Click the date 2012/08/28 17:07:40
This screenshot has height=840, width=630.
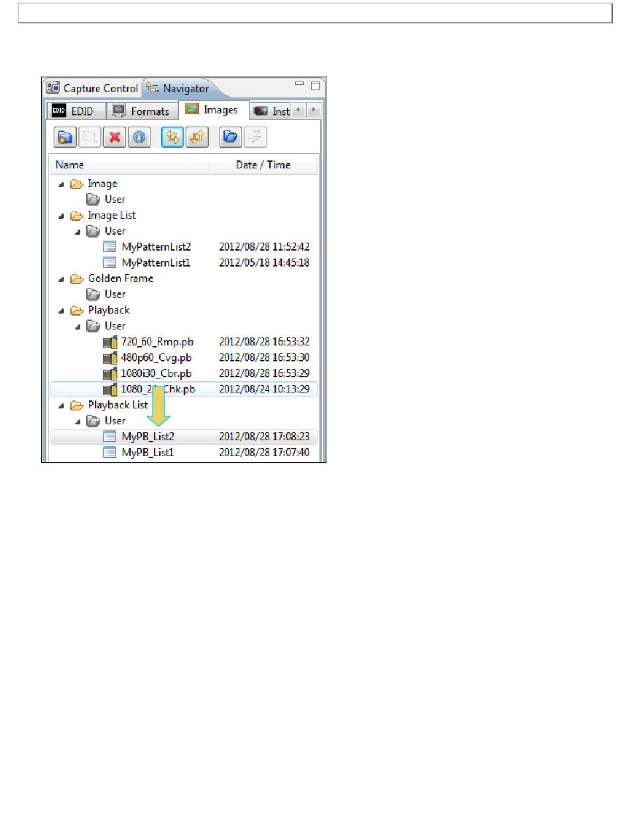click(264, 452)
